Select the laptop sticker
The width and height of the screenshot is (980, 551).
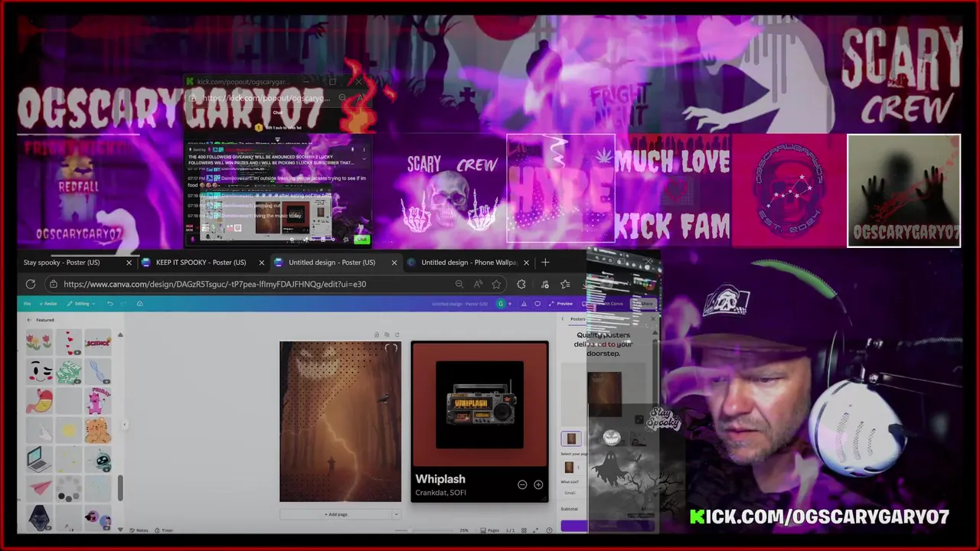click(39, 459)
